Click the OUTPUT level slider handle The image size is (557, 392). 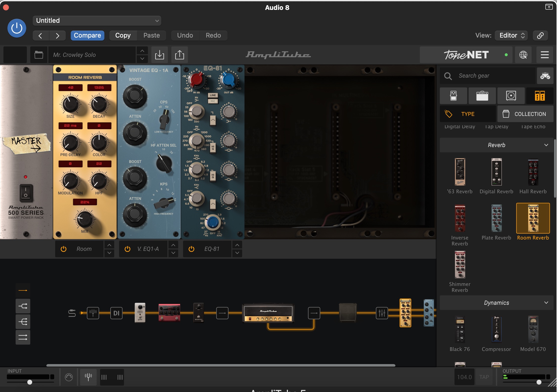(539, 382)
